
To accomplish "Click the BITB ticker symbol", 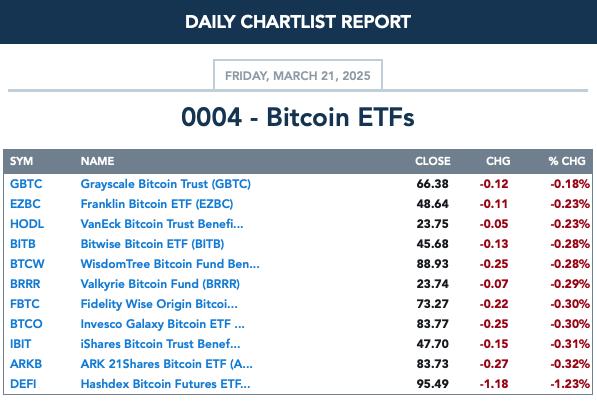I will pyautogui.click(x=23, y=244).
